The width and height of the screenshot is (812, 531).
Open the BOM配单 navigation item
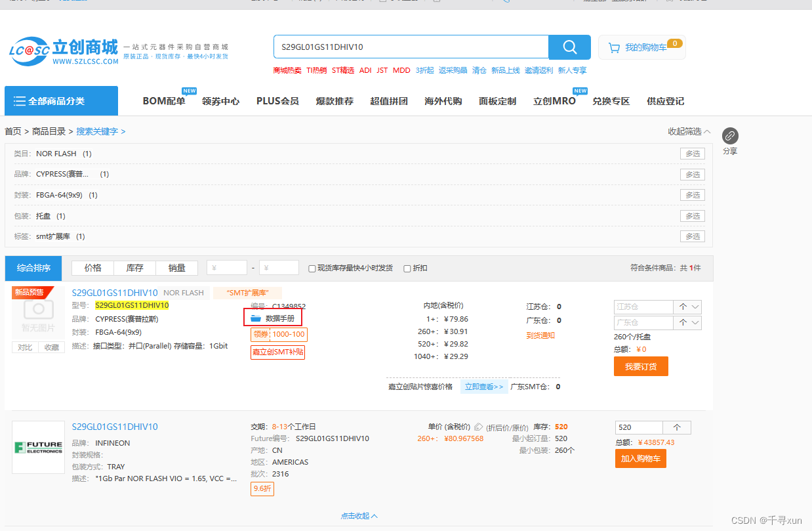tap(164, 101)
